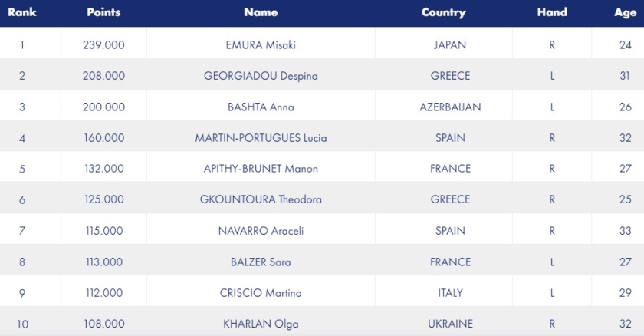This screenshot has width=644, height=336.
Task: Open MARTIN-PORTUGUES Lucia's entry
Action: coord(261,138)
